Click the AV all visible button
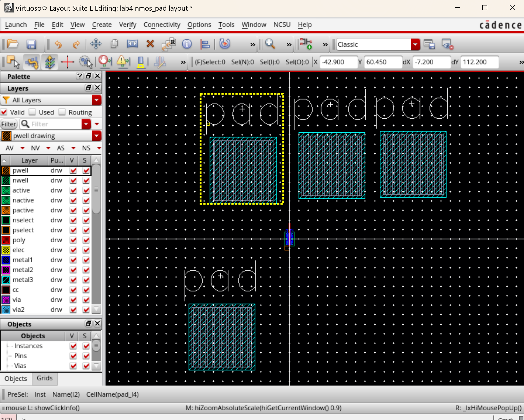Image resolution: width=524 pixels, height=420 pixels. click(10, 148)
